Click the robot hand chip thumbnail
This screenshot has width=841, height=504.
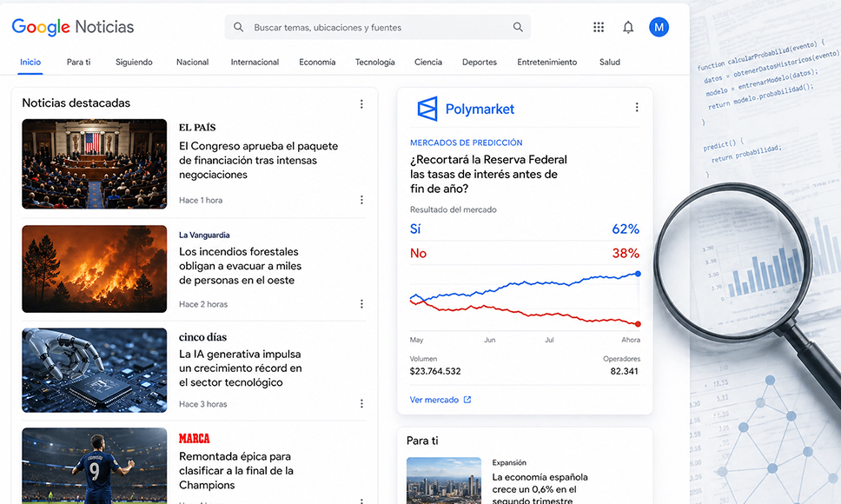95,370
